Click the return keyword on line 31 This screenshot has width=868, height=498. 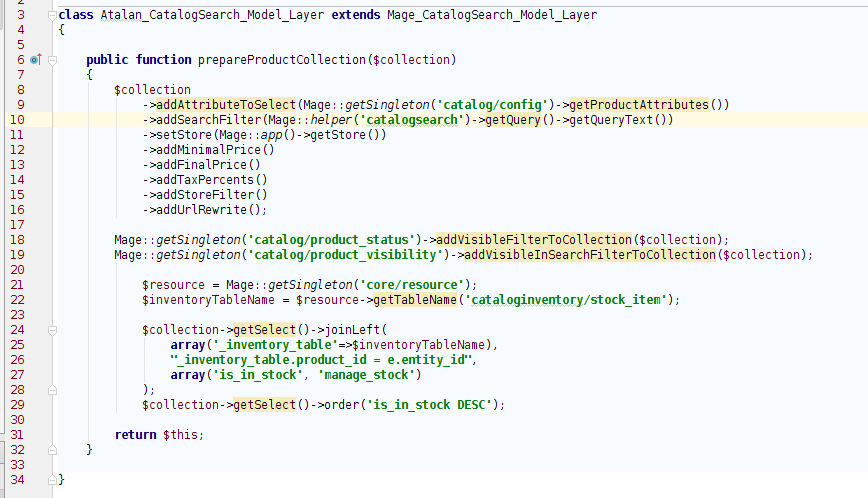coord(136,434)
